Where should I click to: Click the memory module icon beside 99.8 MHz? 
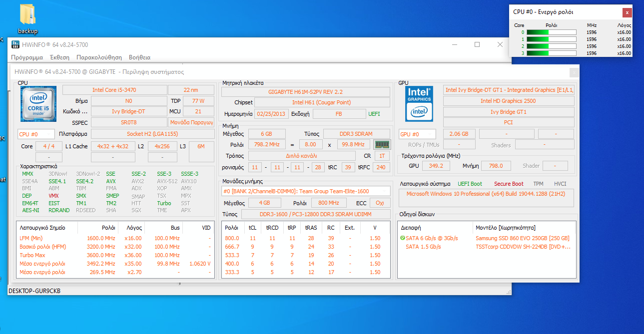(x=382, y=144)
